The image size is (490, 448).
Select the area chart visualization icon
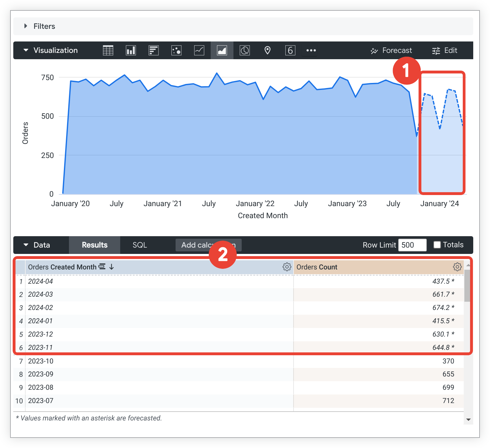pyautogui.click(x=222, y=50)
